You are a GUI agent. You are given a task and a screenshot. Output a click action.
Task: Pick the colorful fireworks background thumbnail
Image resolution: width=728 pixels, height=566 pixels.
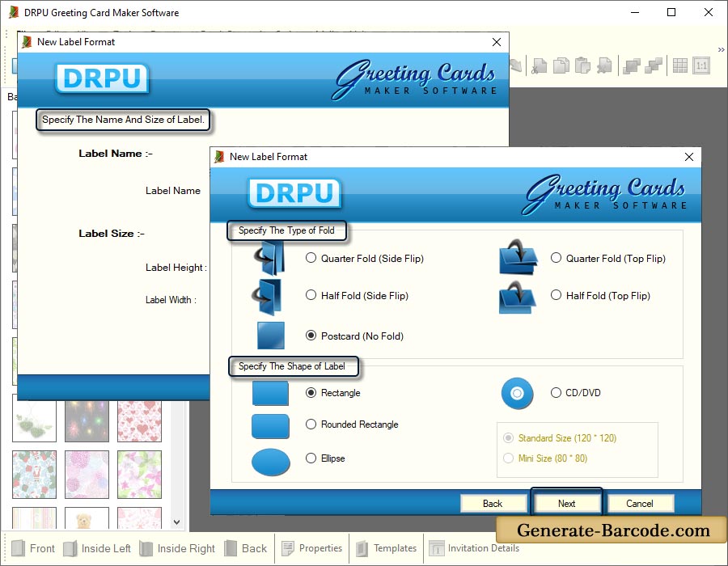click(87, 421)
